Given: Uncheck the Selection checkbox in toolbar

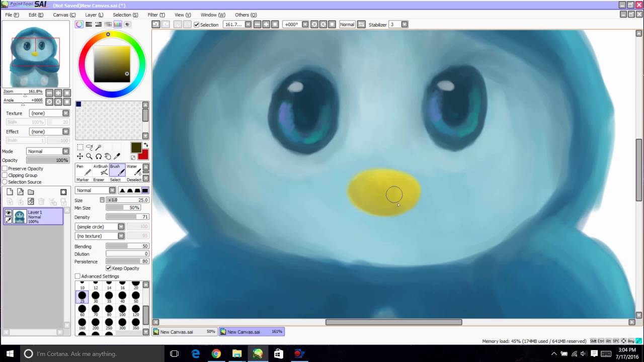Looking at the screenshot, I should click(197, 25).
